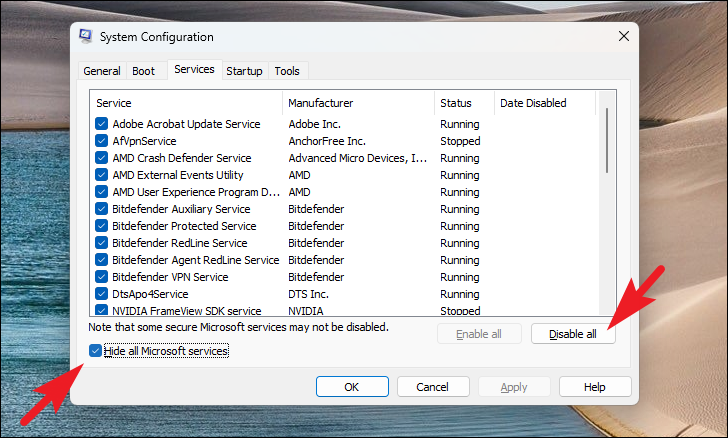Viewport: 728px width, 438px height.
Task: Select the Tools tab
Action: (x=287, y=71)
